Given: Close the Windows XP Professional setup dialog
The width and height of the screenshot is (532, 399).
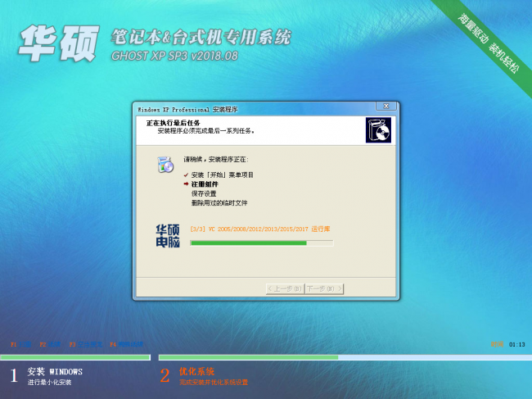Looking at the screenshot, I should click(x=385, y=106).
